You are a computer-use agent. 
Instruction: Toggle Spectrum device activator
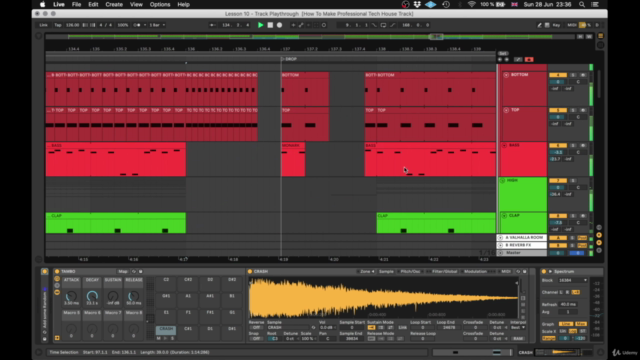(x=544, y=271)
